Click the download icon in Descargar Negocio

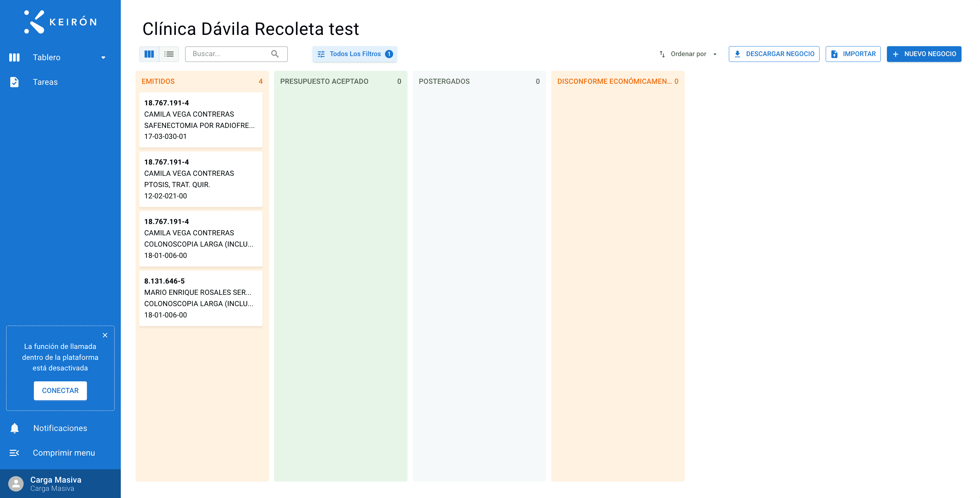click(738, 54)
